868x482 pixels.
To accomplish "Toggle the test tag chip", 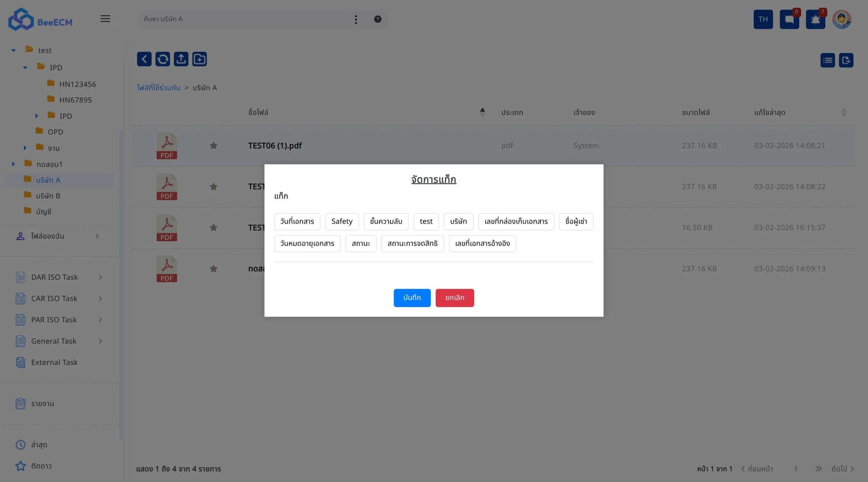I will pos(426,222).
